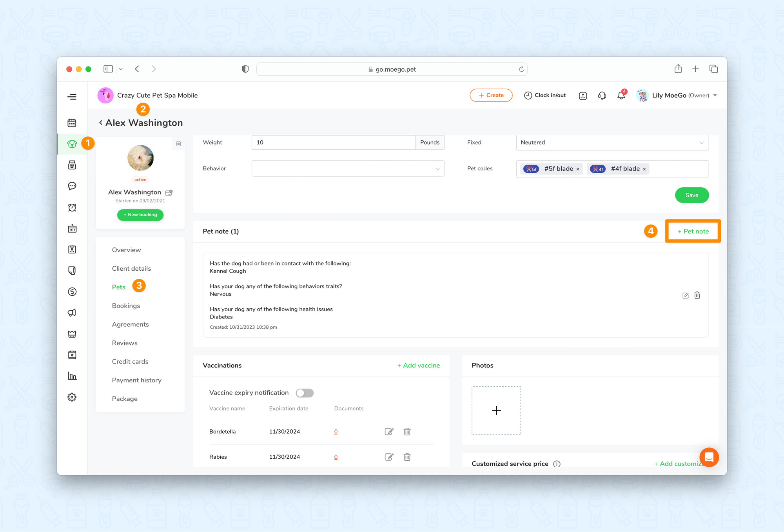Toggle Vaccine expiry notification switch
The image size is (784, 532).
(305, 393)
